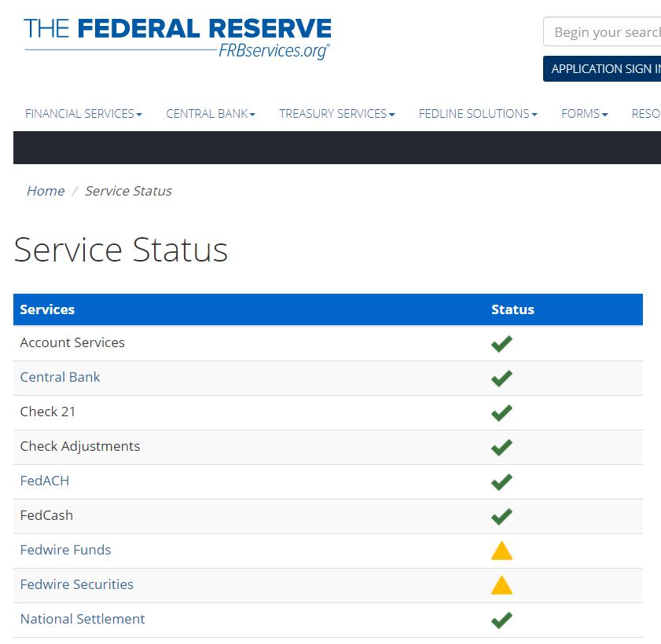The image size is (661, 644).
Task: Click the National Settlement green checkmark
Action: click(501, 620)
